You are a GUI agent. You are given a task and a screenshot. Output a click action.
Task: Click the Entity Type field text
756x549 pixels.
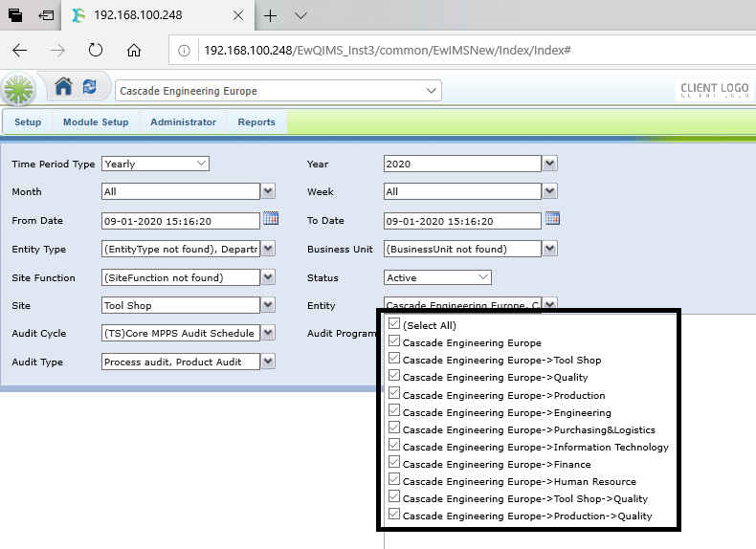point(181,249)
